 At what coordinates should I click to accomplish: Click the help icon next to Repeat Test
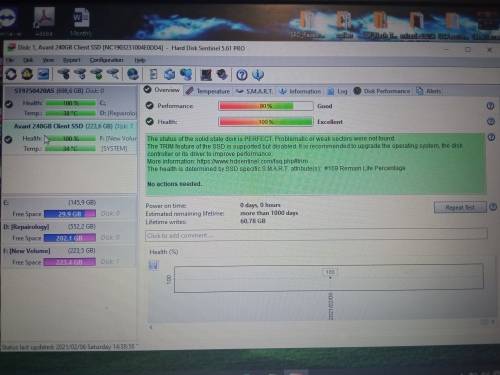(x=493, y=207)
